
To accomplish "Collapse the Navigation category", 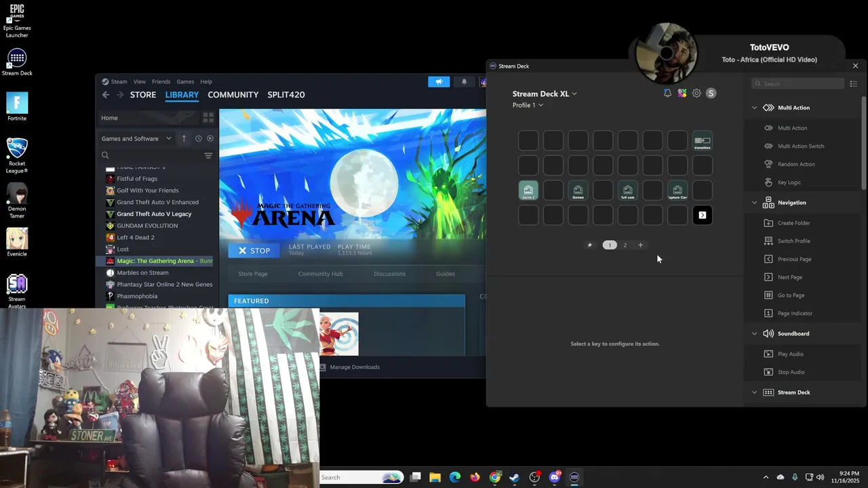I will click(755, 203).
